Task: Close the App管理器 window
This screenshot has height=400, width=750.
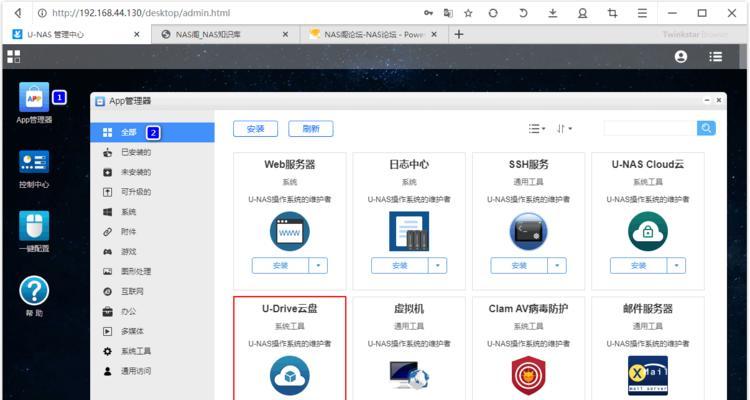Action: pos(718,100)
